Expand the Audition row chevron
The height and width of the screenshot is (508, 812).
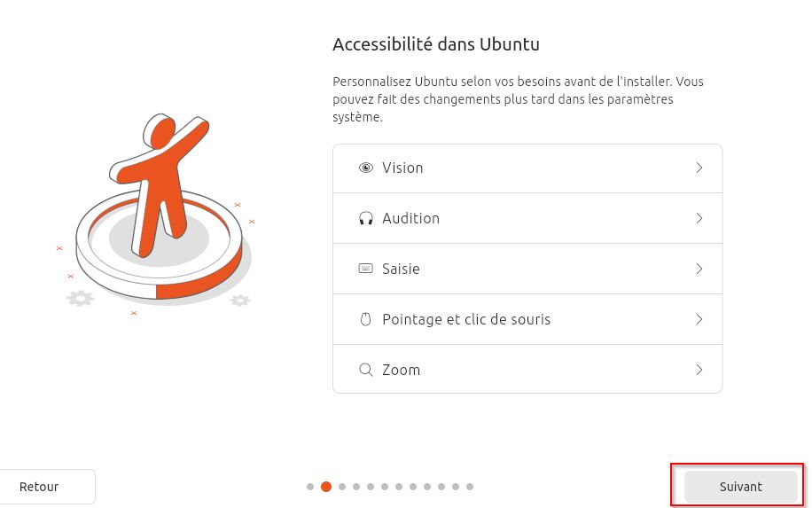(699, 218)
